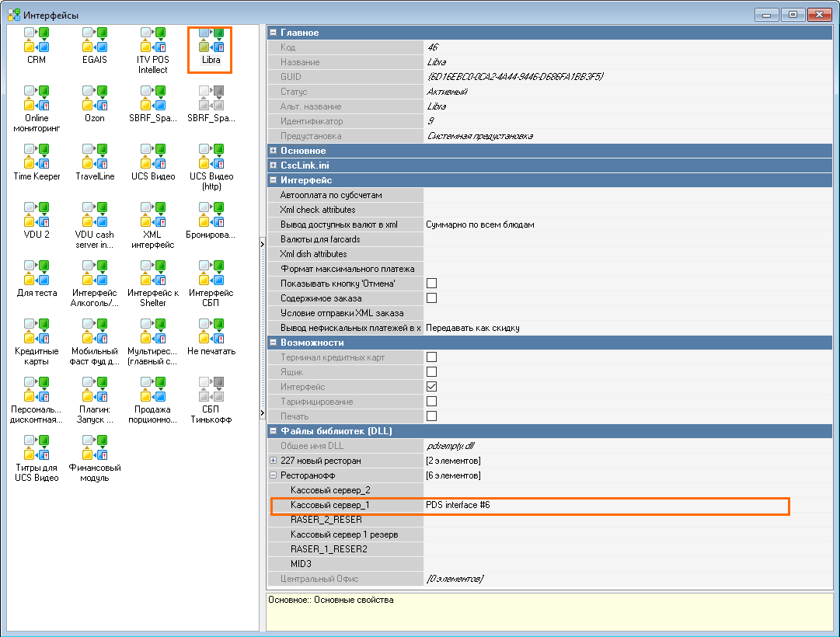Select the Не печатать interface icon

211,332
